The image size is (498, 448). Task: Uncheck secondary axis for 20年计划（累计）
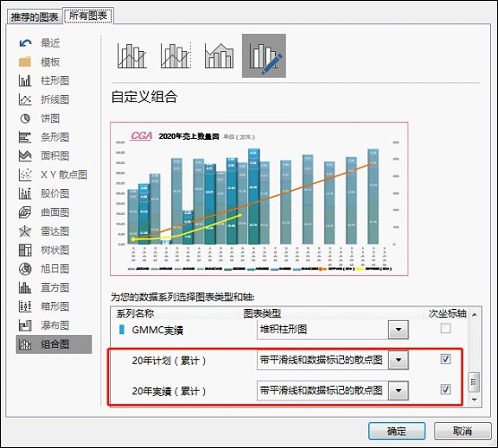pyautogui.click(x=445, y=359)
